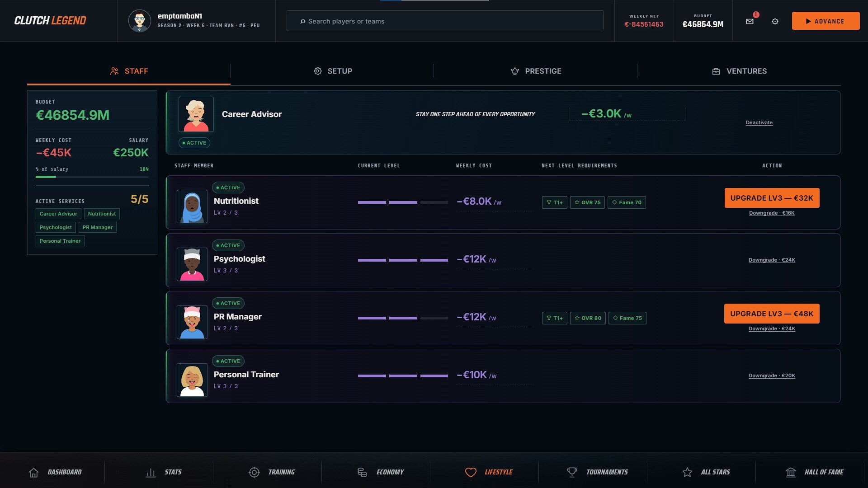Image resolution: width=868 pixels, height=488 pixels.
Task: Click PR Manager Fame 75 requirement badge
Action: pos(627,318)
